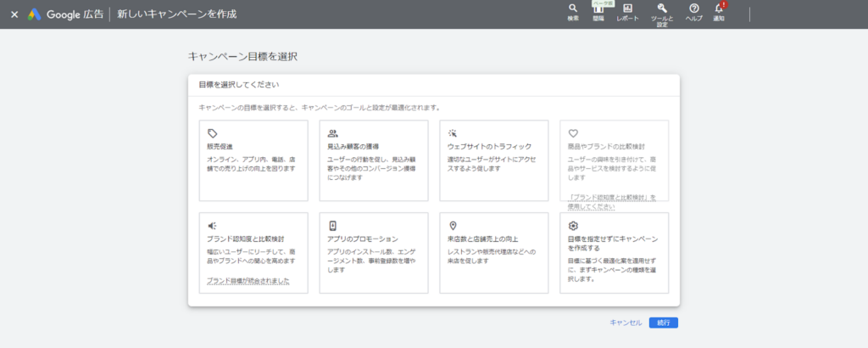The height and width of the screenshot is (348, 868).
Task: Select the ウェブサイトのトラフィック goal card
Action: pyautogui.click(x=494, y=160)
